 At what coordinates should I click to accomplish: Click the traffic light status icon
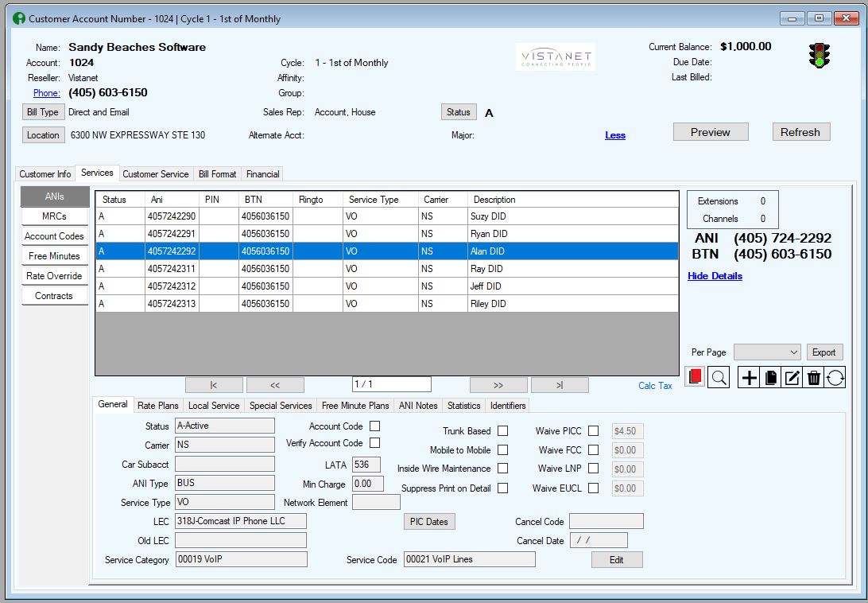click(820, 56)
